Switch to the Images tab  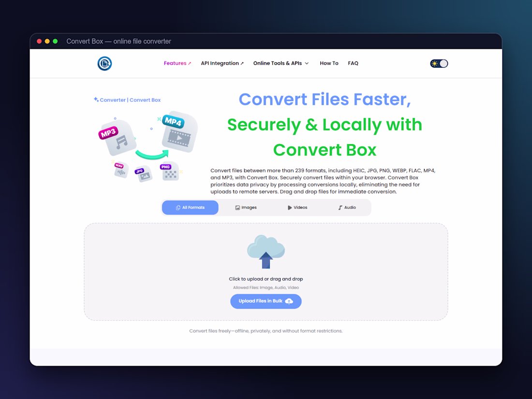tap(246, 207)
